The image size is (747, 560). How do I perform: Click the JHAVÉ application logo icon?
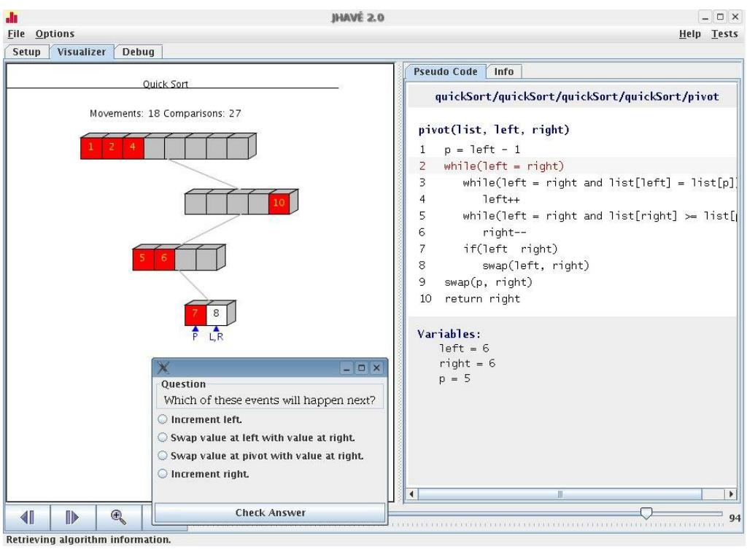(x=12, y=17)
